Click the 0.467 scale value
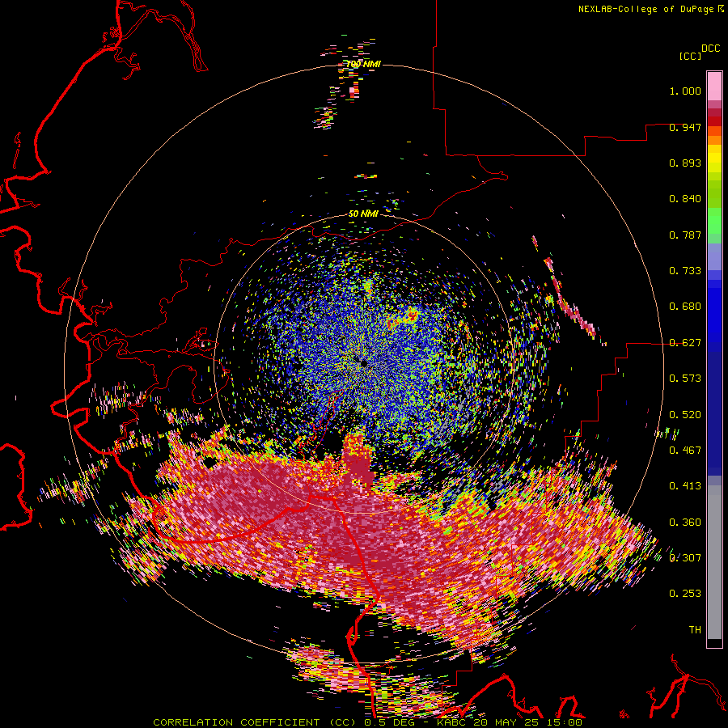The image size is (728, 728). click(x=685, y=451)
